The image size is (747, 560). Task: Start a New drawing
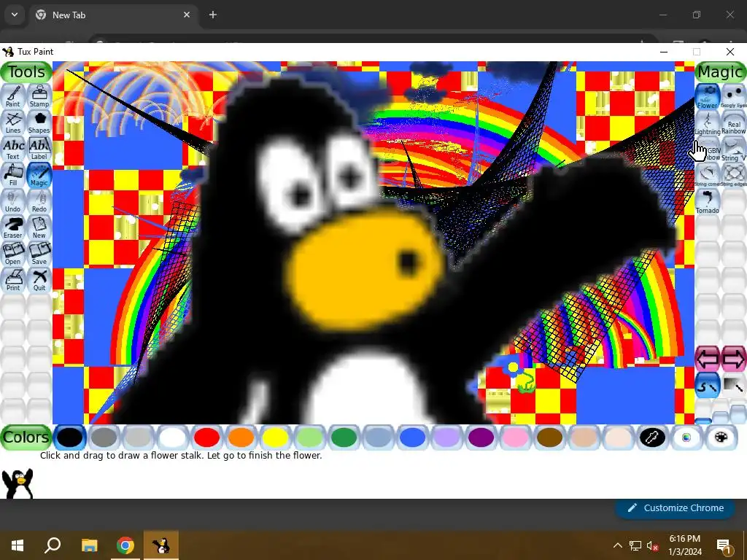[39, 227]
